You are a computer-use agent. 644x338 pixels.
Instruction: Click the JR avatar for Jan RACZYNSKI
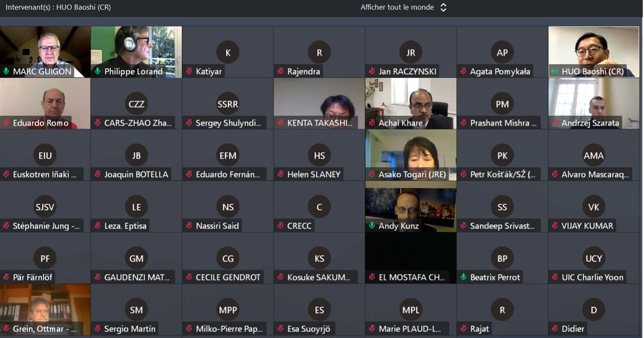point(411,53)
